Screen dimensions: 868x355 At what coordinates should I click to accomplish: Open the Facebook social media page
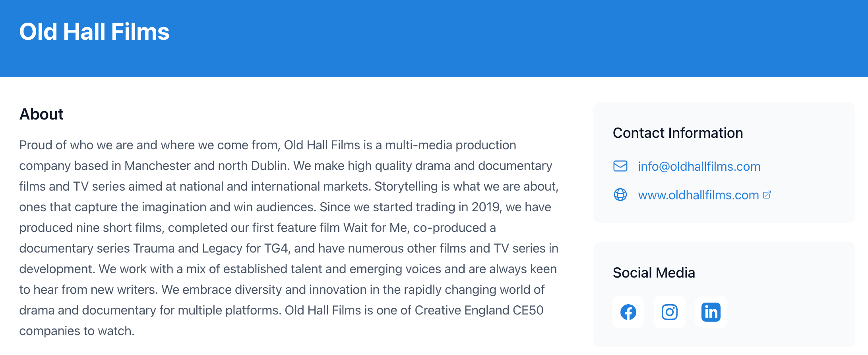(x=628, y=312)
